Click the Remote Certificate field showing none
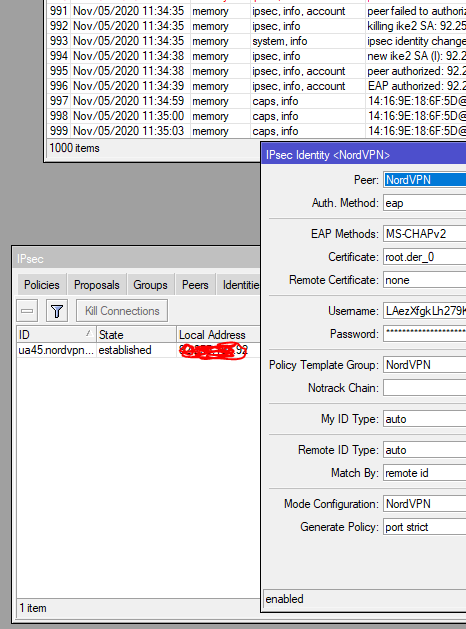This screenshot has height=629, width=466. (425, 280)
